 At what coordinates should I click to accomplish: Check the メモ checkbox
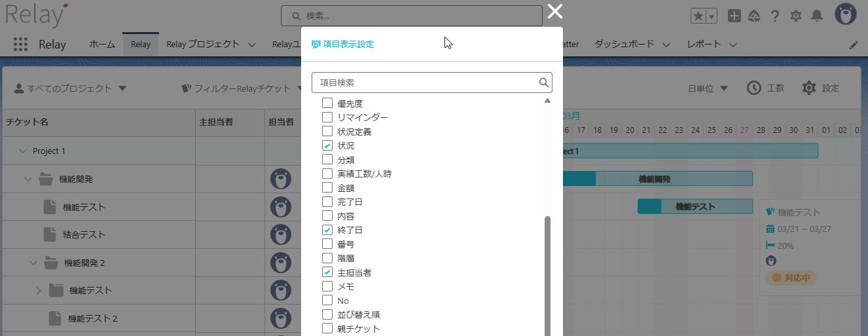[x=327, y=286]
